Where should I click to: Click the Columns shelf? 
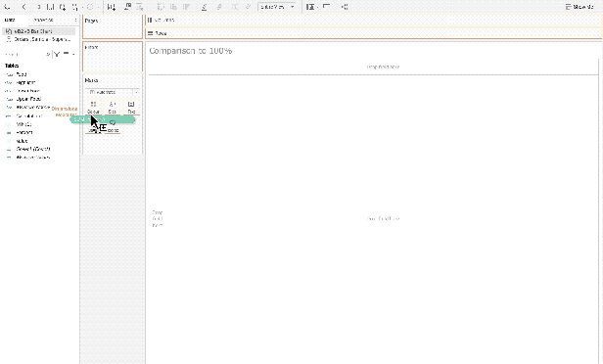373,20
